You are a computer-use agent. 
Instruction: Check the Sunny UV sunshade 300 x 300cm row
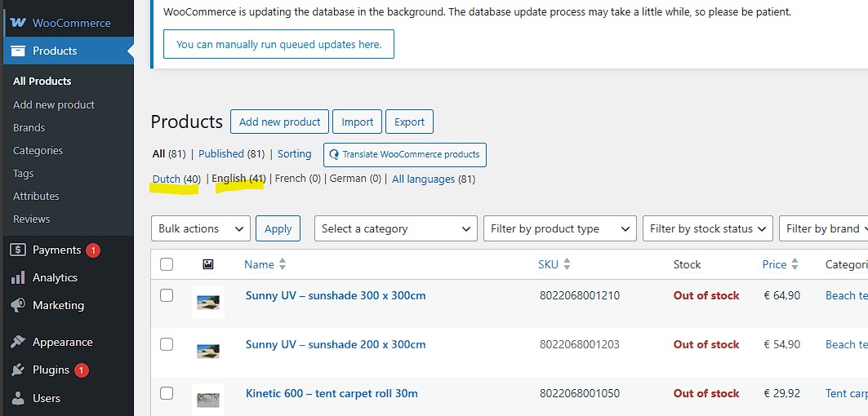167,295
